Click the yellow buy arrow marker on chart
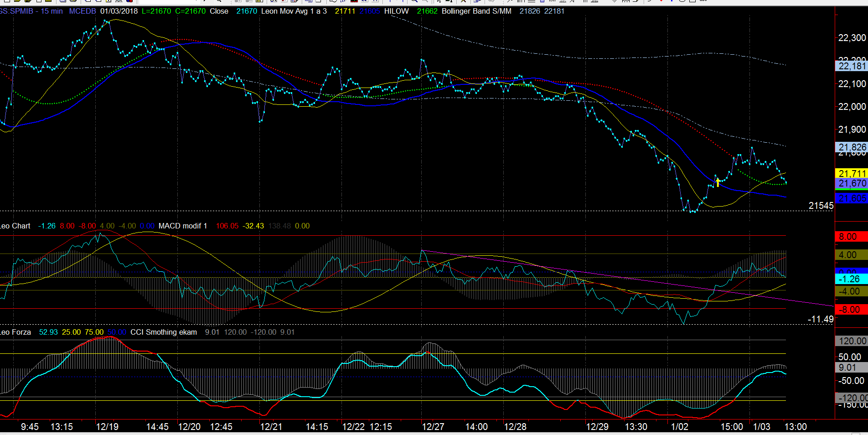The height and width of the screenshot is (435, 868). [x=718, y=182]
